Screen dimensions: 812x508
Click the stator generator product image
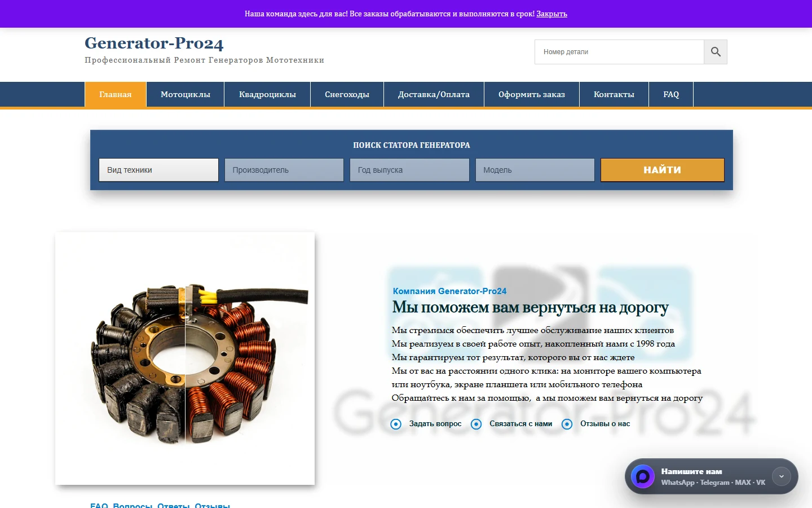185,358
